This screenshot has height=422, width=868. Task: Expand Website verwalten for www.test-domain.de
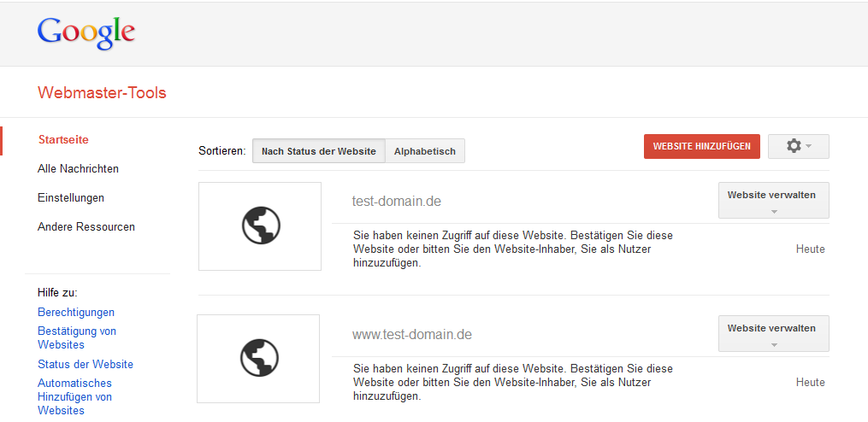pyautogui.click(x=773, y=333)
